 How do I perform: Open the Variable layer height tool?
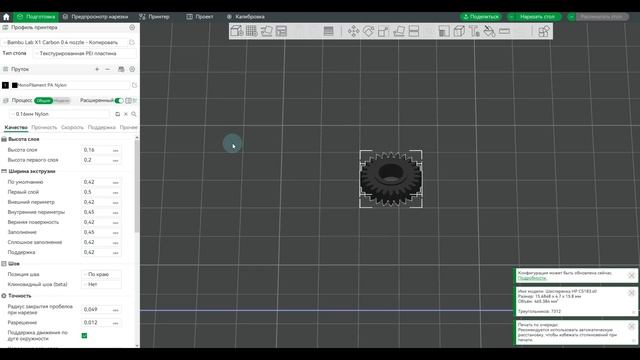[328, 31]
